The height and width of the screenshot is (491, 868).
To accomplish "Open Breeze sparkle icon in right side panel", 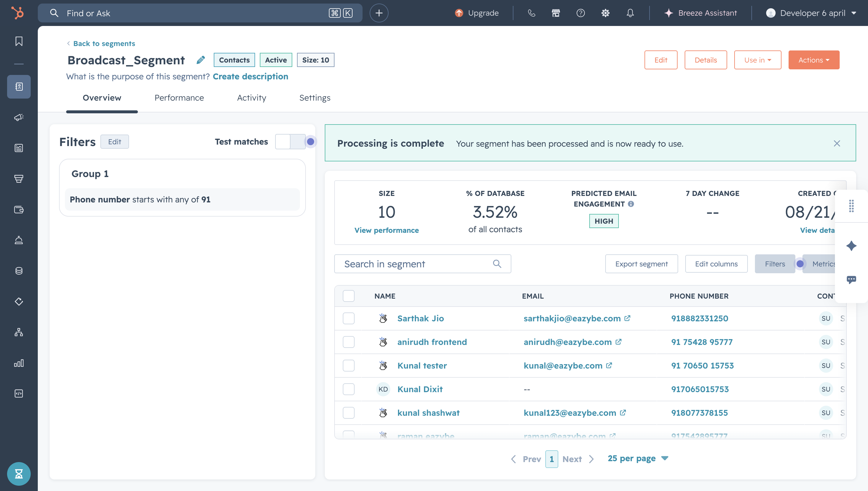I will click(851, 245).
